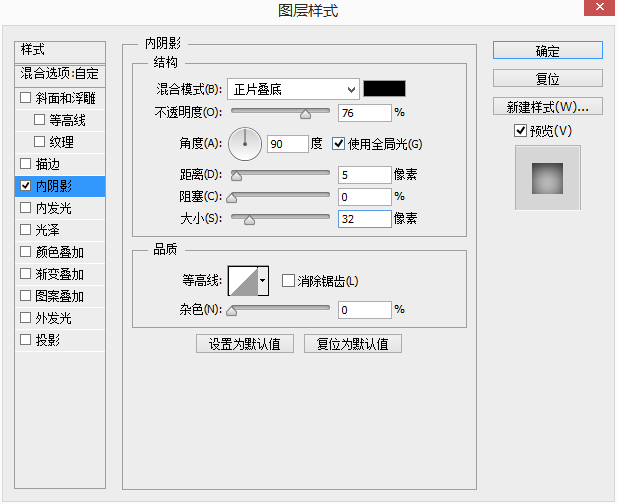The height and width of the screenshot is (504, 617).
Task: Uncheck the 内阴影 checkbox
Action: (26, 185)
